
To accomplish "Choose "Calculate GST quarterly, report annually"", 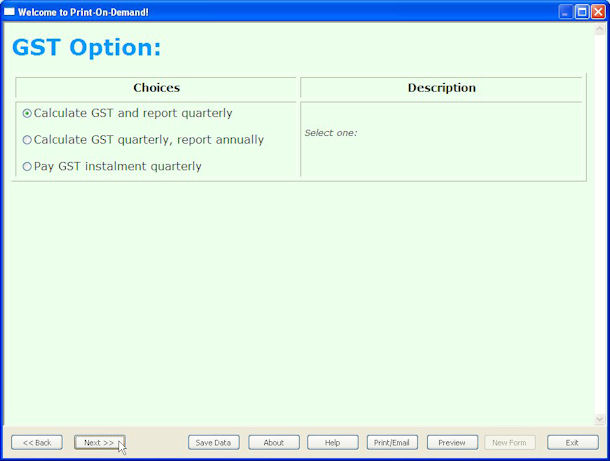I will (x=27, y=140).
